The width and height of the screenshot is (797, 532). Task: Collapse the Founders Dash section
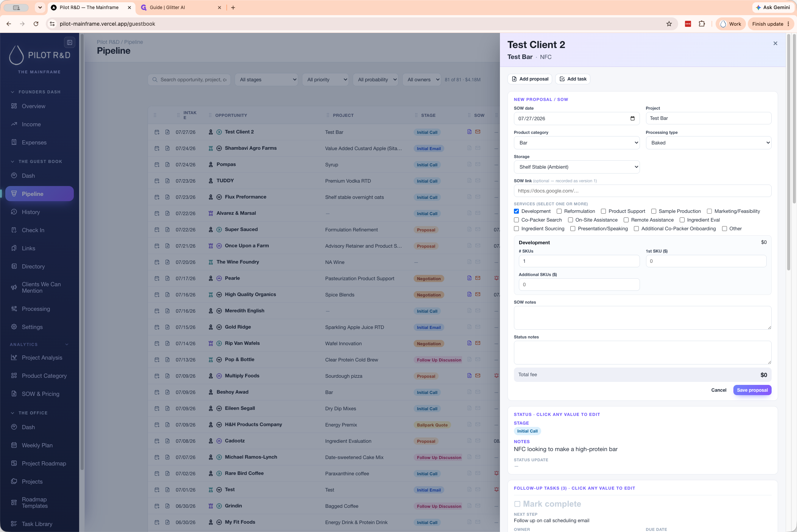tap(12, 92)
